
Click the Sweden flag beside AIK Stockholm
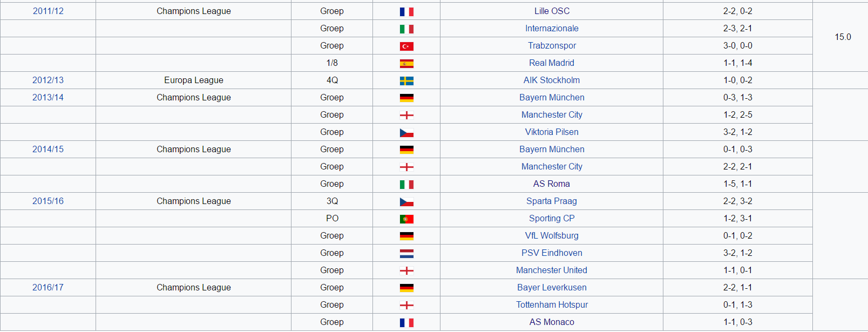[406, 81]
